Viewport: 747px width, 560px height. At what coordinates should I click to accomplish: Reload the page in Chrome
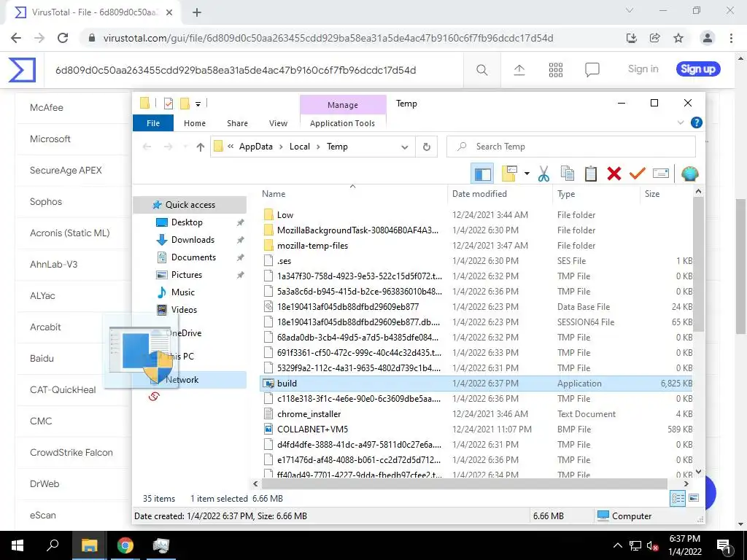point(63,38)
